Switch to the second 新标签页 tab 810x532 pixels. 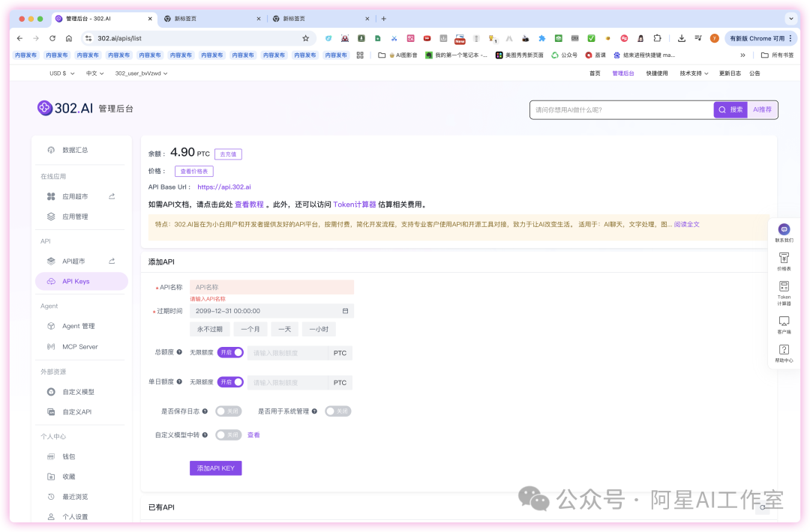(320, 19)
